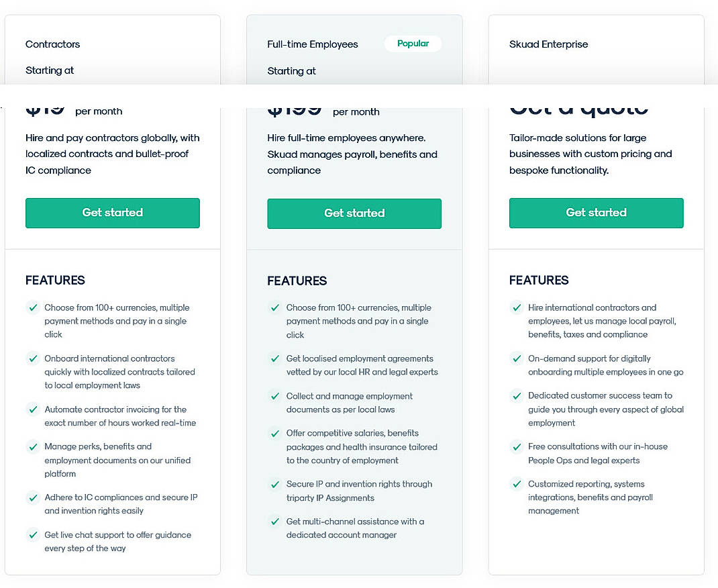Click the check beside 'Free consultations' in Skuad Enterprise
This screenshot has width=718, height=588.
click(x=517, y=447)
